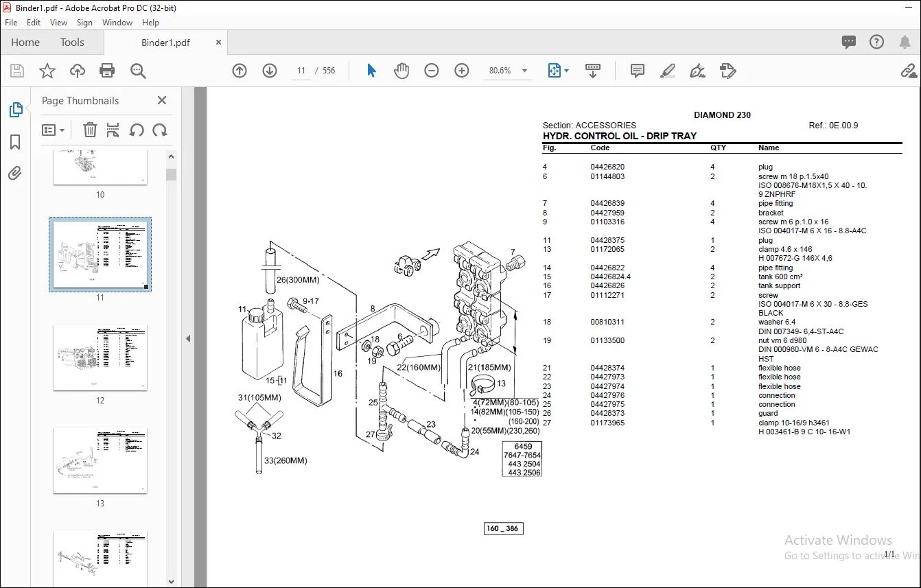
Task: Select the page 10 thumbnail
Action: 100,167
